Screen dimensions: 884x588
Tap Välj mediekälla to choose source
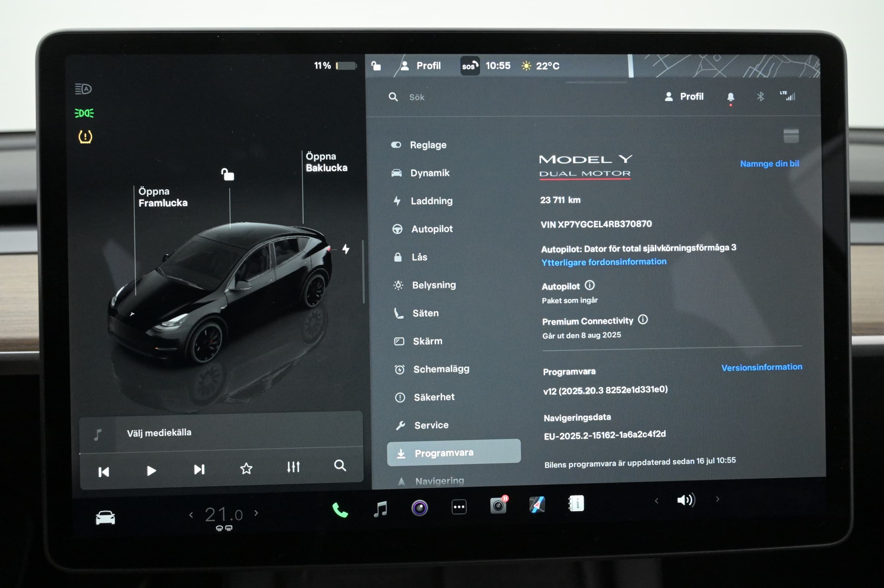pyautogui.click(x=159, y=433)
